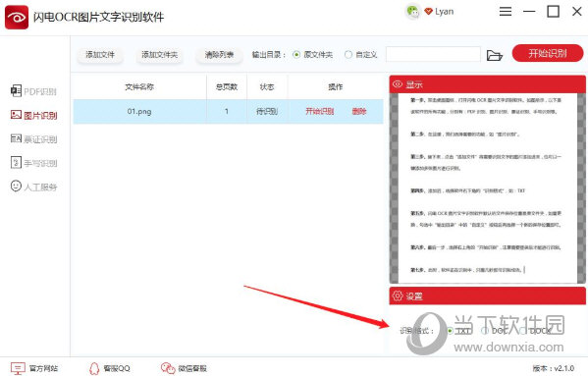Click the 版本 v2.1.0 label
Viewport: 588px width, 376px height.
(x=553, y=368)
